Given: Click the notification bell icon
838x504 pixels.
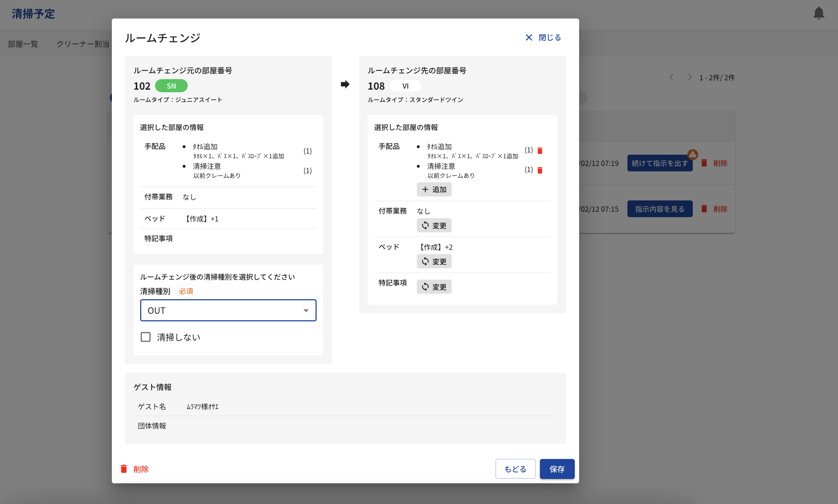Looking at the screenshot, I should (x=819, y=13).
